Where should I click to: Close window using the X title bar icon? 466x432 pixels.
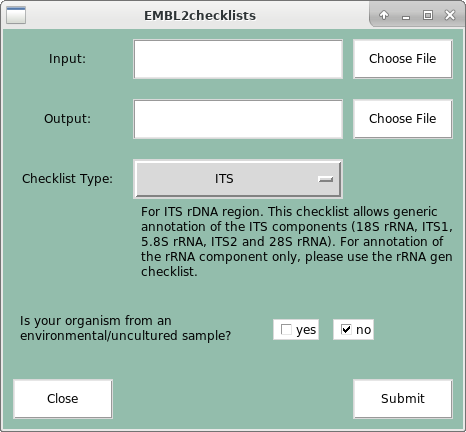[x=450, y=15]
